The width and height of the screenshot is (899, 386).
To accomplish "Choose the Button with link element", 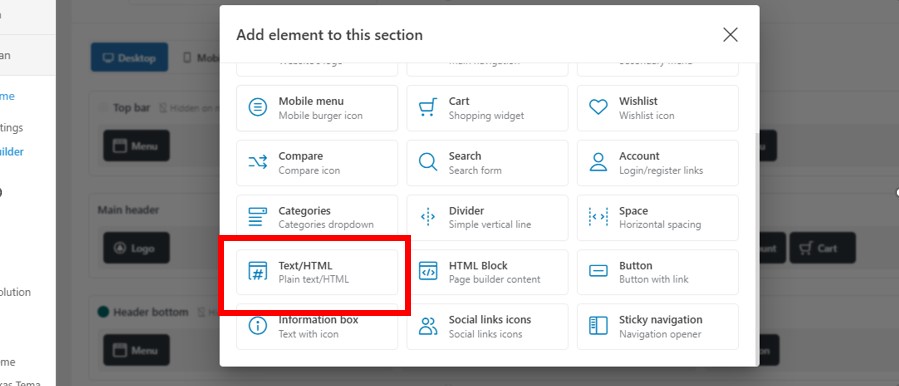I will (x=658, y=272).
